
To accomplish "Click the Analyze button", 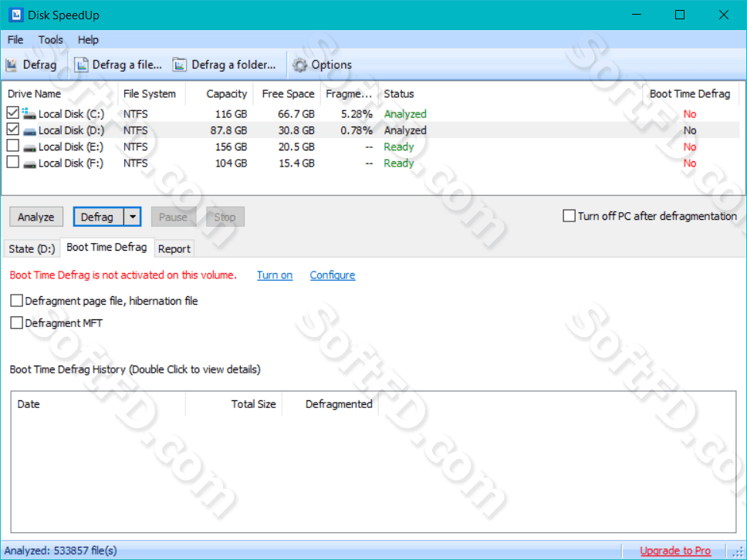I will pos(35,218).
